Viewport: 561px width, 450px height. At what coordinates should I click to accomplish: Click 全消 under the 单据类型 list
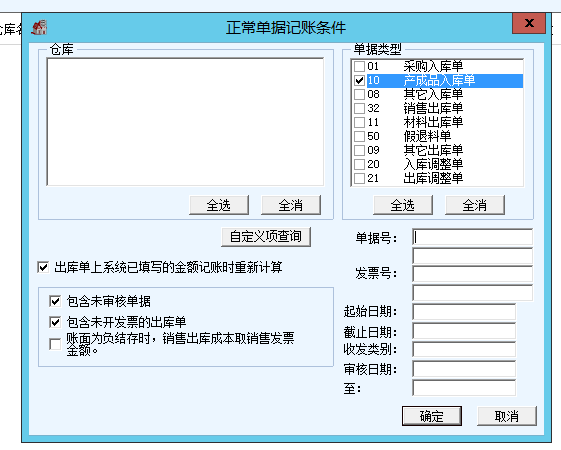(x=475, y=205)
